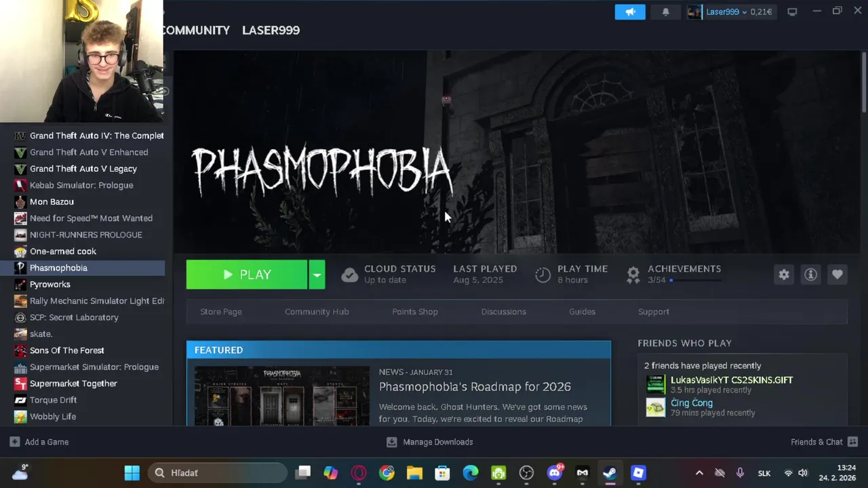
Task: Open the Store Page tab
Action: click(x=221, y=312)
